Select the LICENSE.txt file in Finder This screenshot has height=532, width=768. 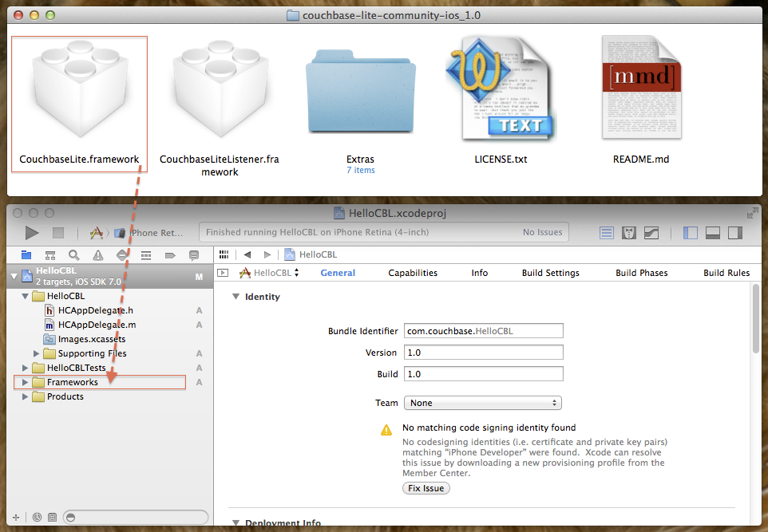tap(501, 100)
